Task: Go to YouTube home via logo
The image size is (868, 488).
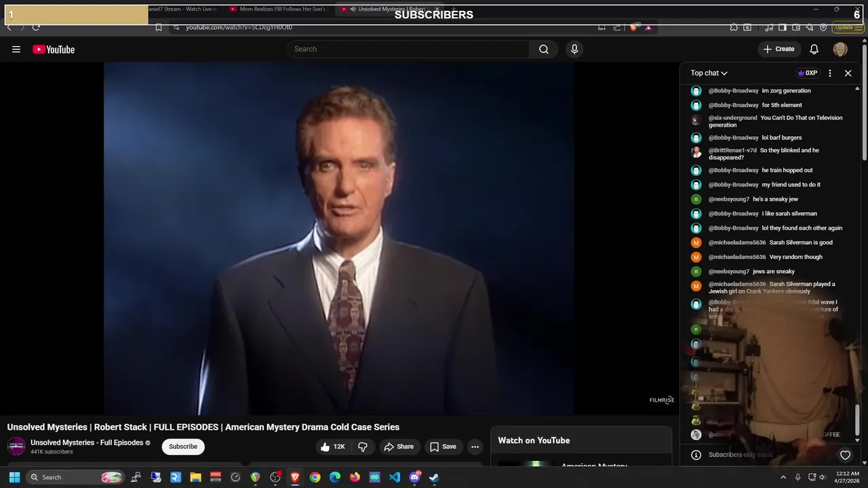Action: [x=54, y=49]
